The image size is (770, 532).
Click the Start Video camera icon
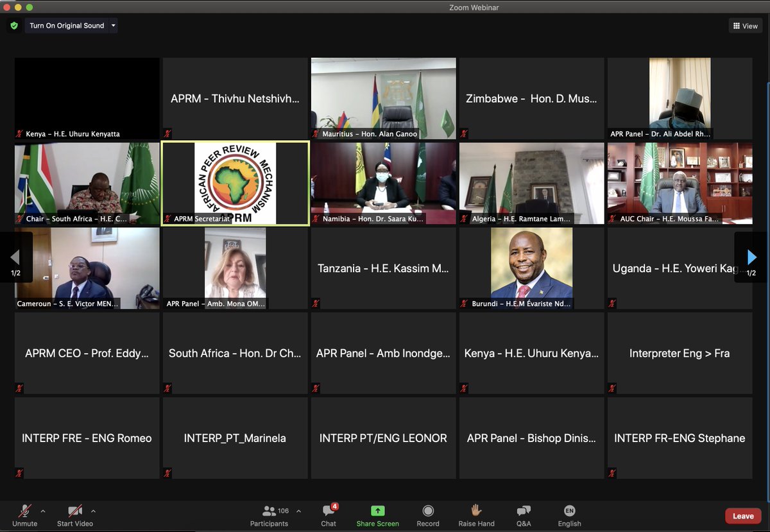click(74, 511)
